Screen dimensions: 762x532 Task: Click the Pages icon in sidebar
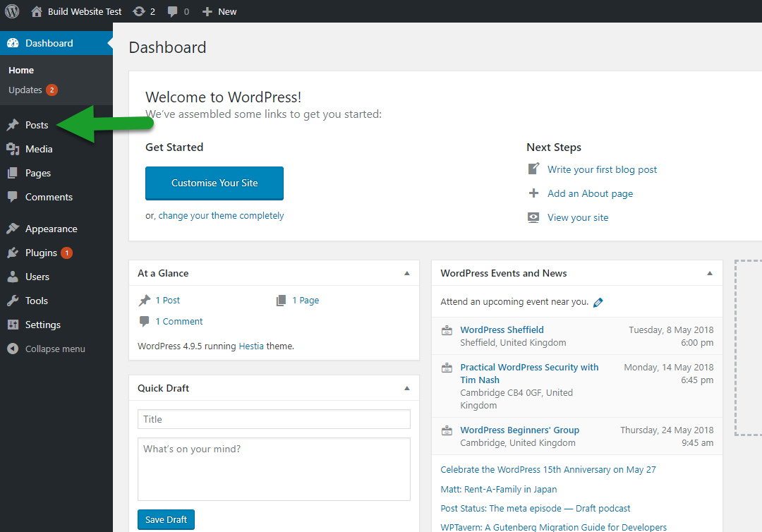13,173
